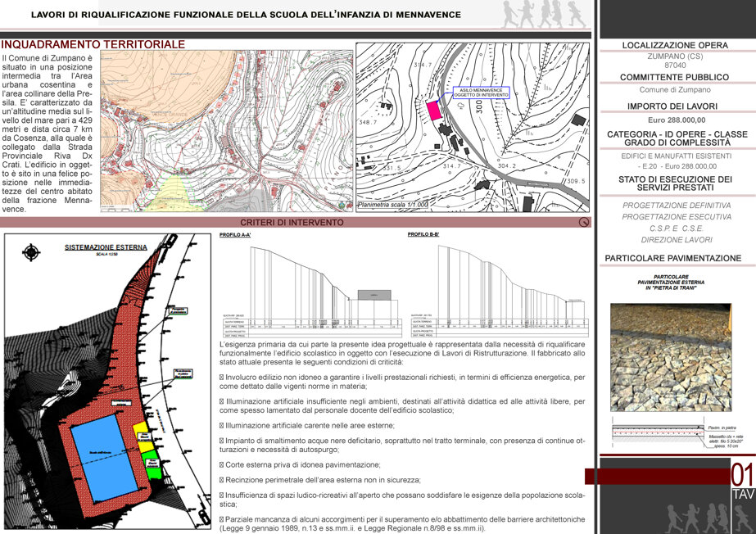Click the bullet 'Corte esterna priva di idonea pavimentazione'

click(x=300, y=465)
